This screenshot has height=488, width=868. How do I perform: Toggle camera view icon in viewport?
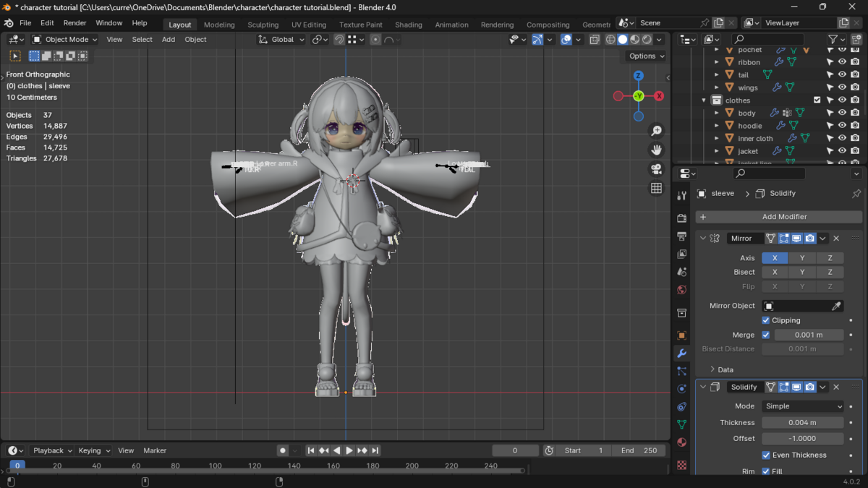[x=656, y=169]
